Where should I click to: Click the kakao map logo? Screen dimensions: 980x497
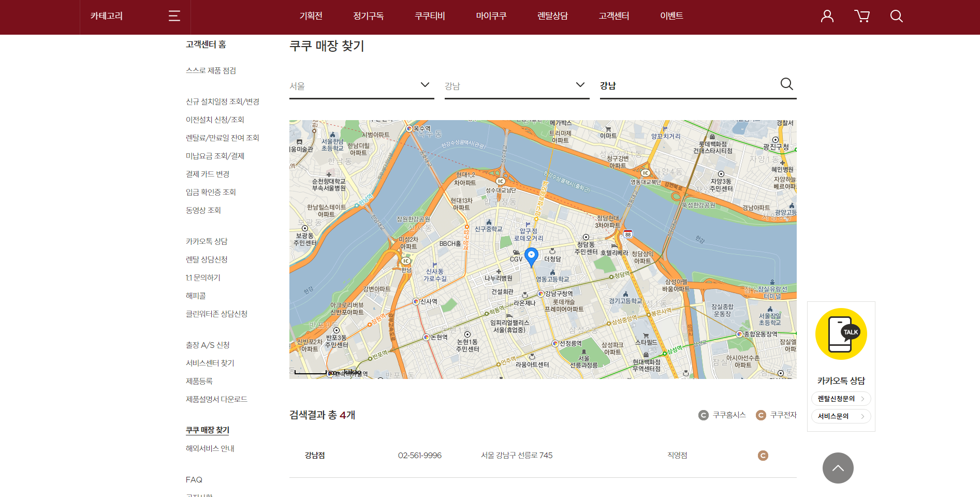353,372
